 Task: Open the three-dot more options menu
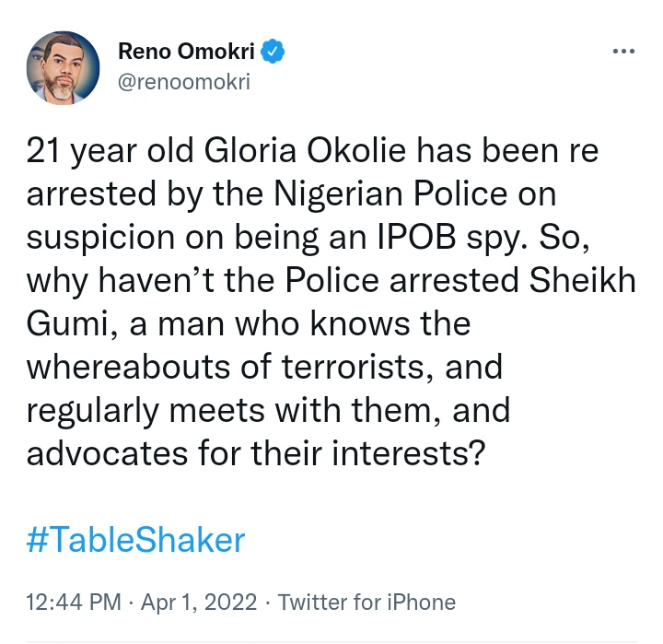(623, 51)
